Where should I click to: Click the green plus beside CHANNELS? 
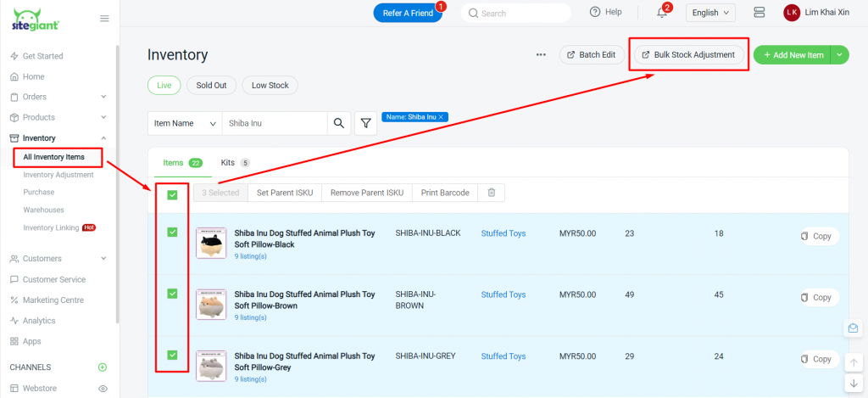(103, 367)
